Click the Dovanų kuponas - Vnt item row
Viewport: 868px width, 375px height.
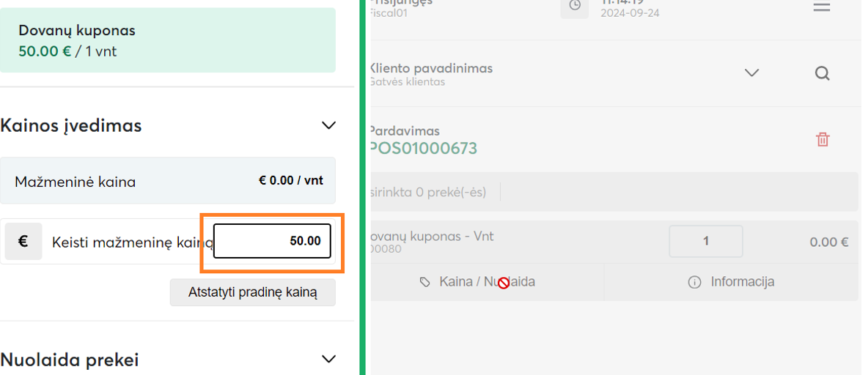[x=513, y=242]
